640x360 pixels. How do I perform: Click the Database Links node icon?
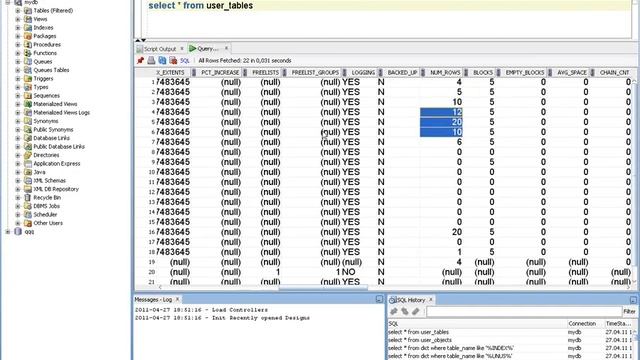click(x=28, y=138)
